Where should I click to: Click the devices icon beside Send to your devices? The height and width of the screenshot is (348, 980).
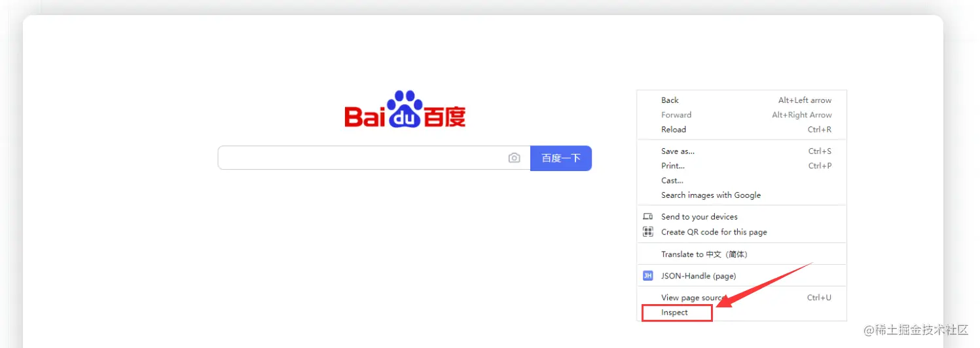[x=647, y=216]
